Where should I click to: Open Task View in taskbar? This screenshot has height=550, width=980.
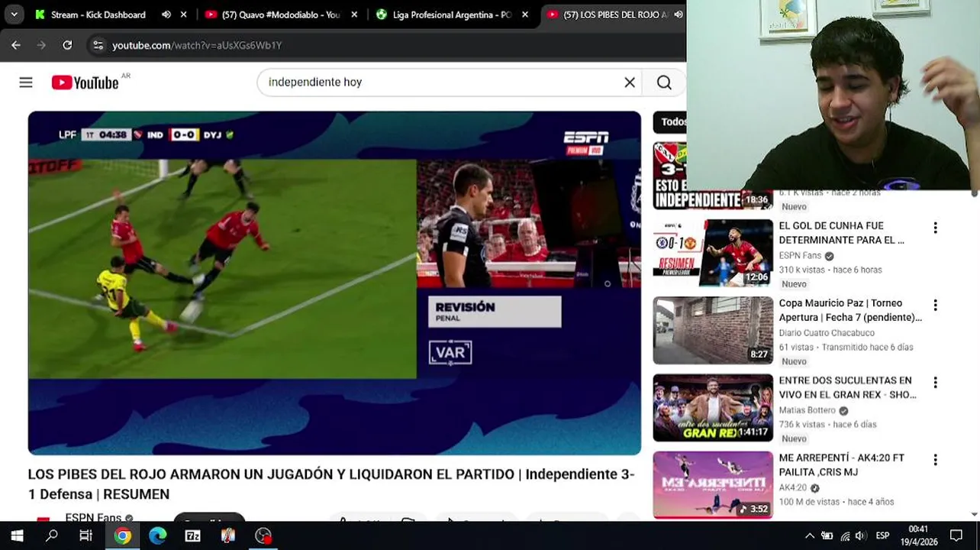coord(86,535)
